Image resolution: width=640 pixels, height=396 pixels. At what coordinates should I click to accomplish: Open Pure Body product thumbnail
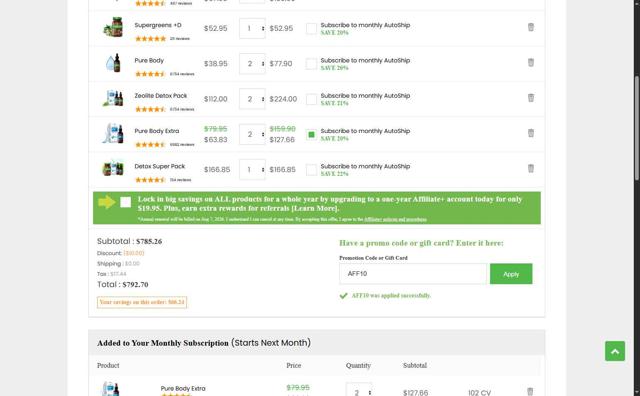point(113,63)
